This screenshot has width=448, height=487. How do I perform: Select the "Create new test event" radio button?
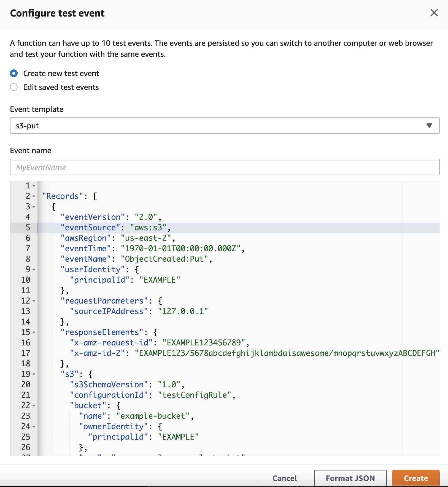[14, 73]
